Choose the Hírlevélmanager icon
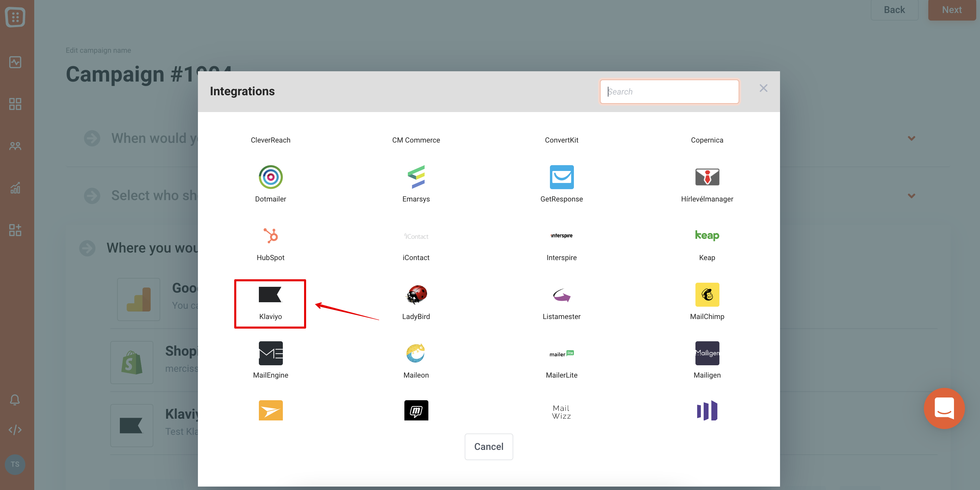 click(x=707, y=177)
